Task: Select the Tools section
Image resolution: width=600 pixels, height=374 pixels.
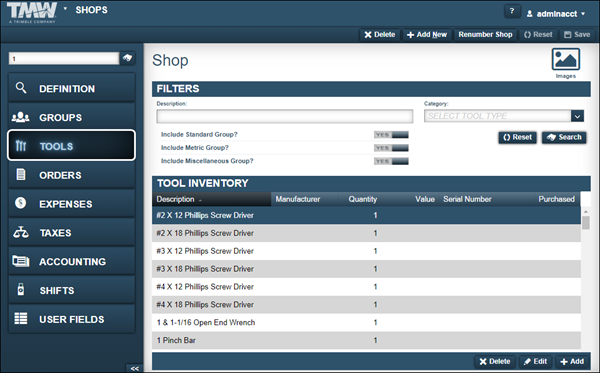Action: pos(72,145)
